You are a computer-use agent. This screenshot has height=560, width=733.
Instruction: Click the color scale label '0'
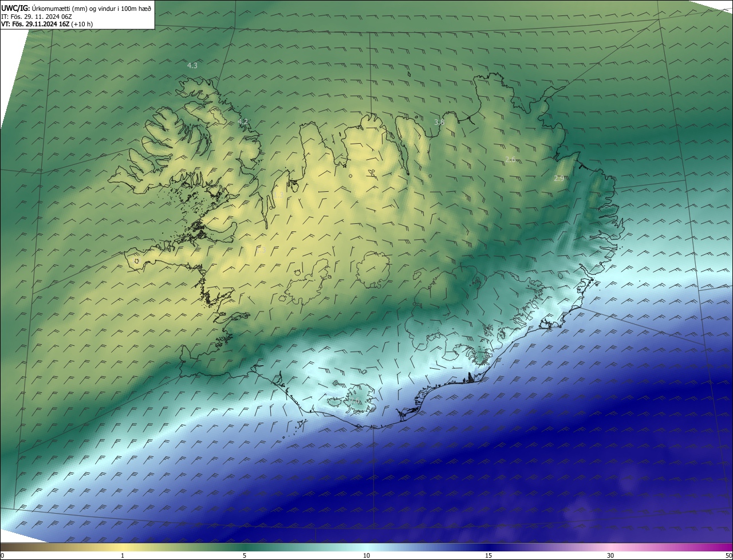[x=2, y=555]
